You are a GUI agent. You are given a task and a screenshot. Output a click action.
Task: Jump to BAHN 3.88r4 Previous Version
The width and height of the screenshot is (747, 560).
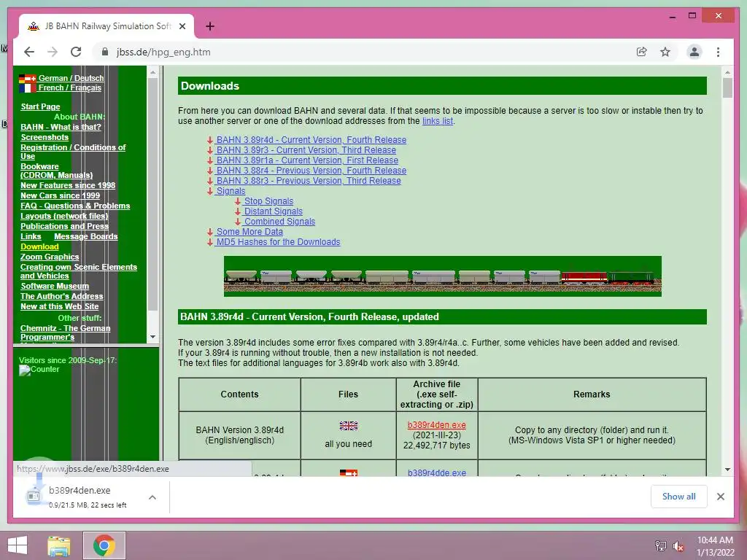click(x=311, y=171)
